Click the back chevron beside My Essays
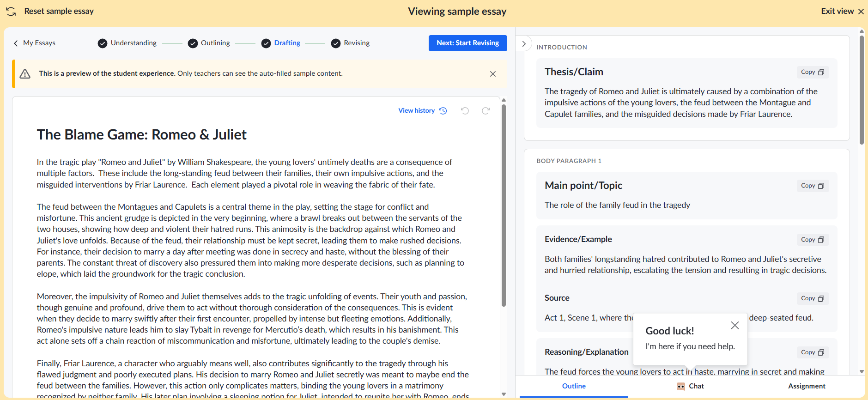 point(16,43)
